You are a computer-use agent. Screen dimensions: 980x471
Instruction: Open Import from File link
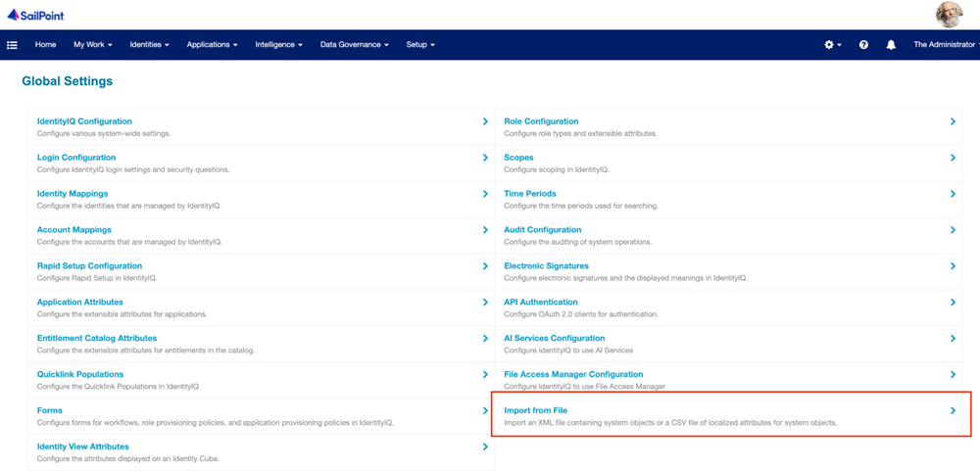coord(536,410)
